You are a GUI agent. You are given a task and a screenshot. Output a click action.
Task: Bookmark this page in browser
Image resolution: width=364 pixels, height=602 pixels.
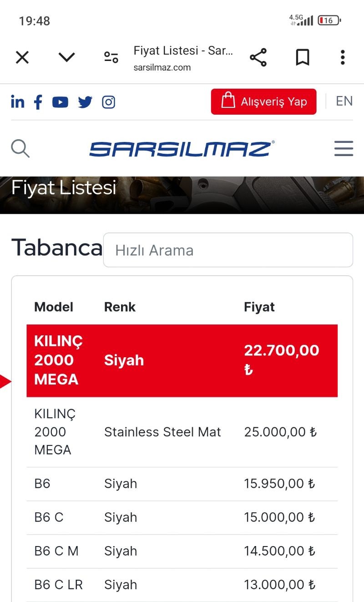pyautogui.click(x=303, y=58)
